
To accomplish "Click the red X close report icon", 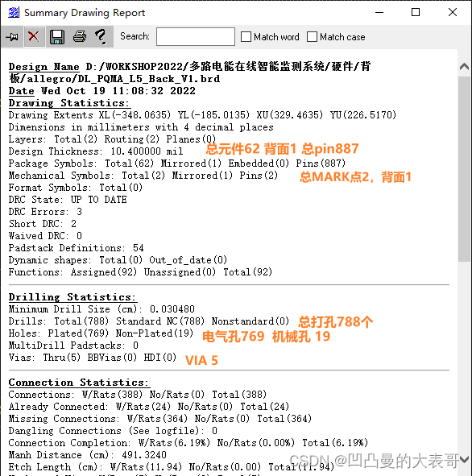I will pos(34,37).
